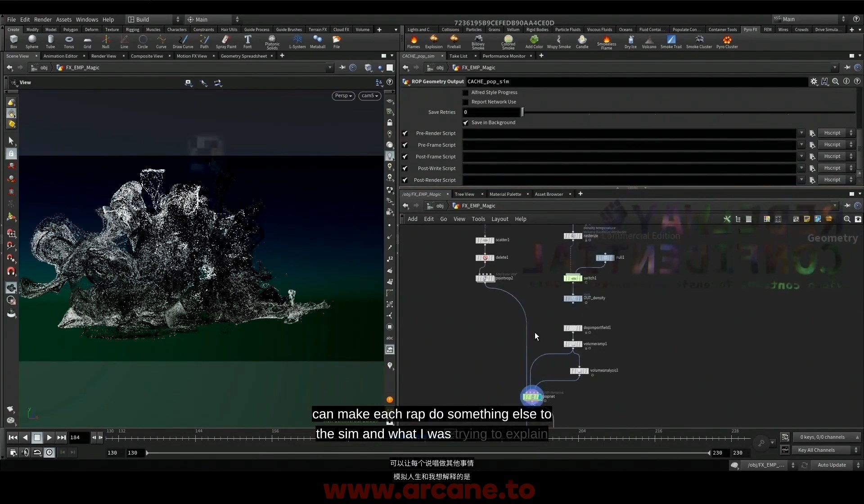The height and width of the screenshot is (504, 864).
Task: Select the scatter1 node
Action: pos(485,240)
